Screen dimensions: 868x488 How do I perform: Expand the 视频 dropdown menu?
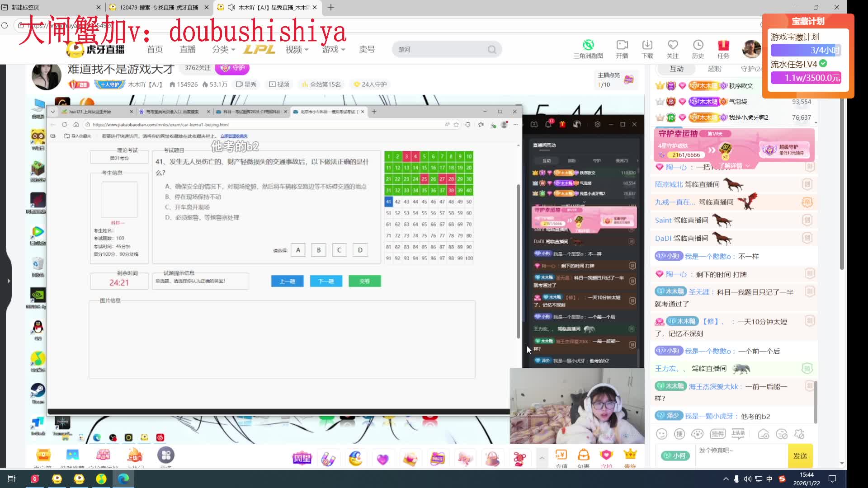pyautogui.click(x=297, y=49)
